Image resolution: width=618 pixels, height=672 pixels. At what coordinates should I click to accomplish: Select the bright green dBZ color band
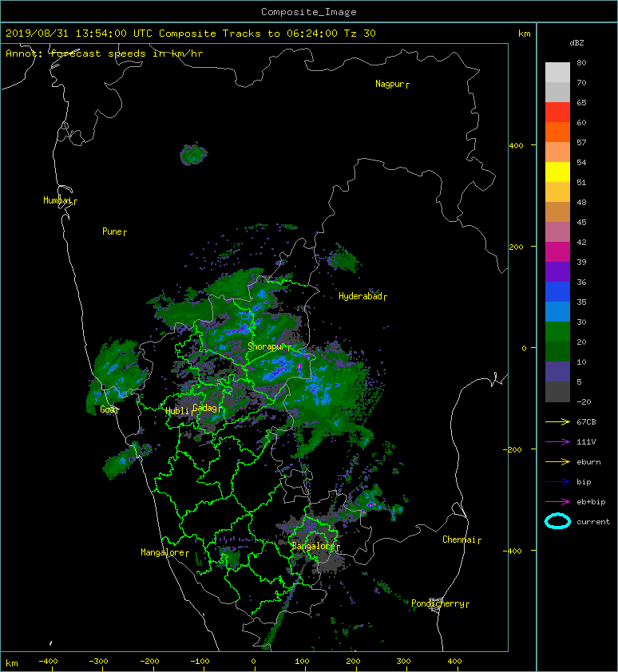pyautogui.click(x=557, y=332)
